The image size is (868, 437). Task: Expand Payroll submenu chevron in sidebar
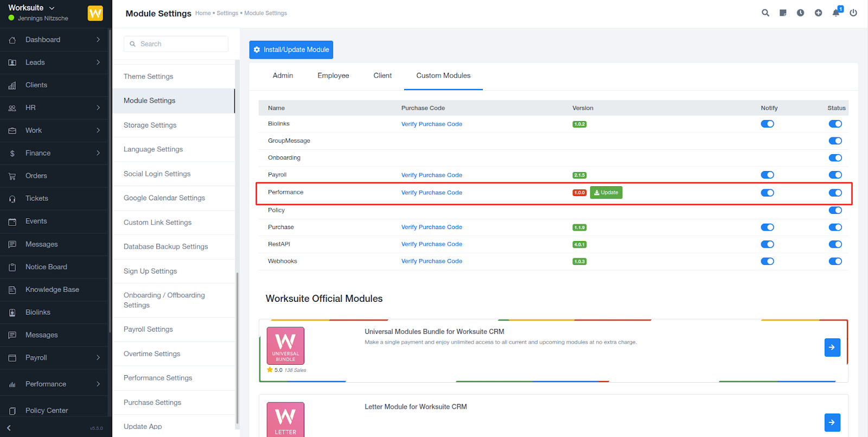coord(98,357)
